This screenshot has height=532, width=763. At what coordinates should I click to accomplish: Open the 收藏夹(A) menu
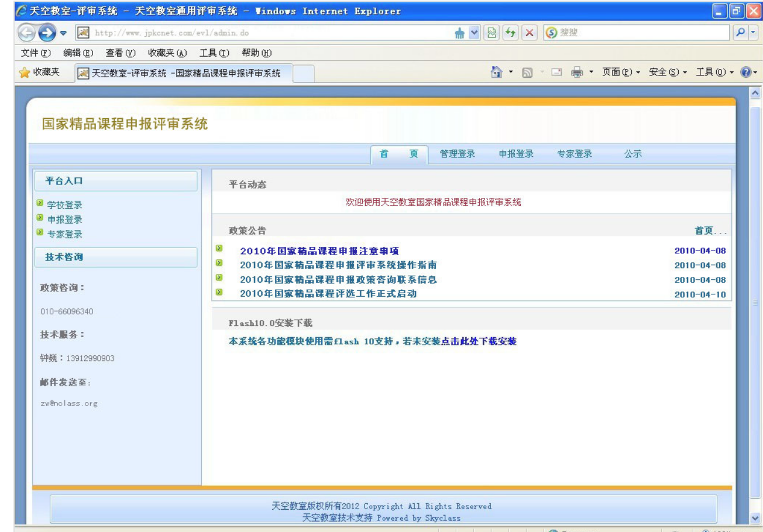(x=166, y=53)
